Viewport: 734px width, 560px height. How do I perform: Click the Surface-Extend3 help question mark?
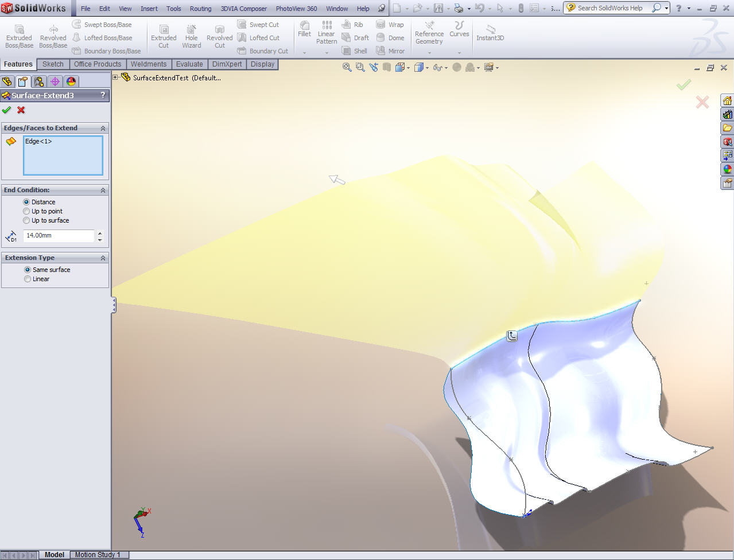[x=103, y=95]
